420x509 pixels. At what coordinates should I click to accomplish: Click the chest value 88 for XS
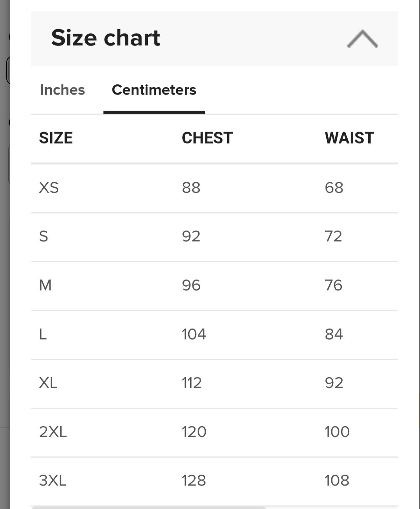point(191,188)
